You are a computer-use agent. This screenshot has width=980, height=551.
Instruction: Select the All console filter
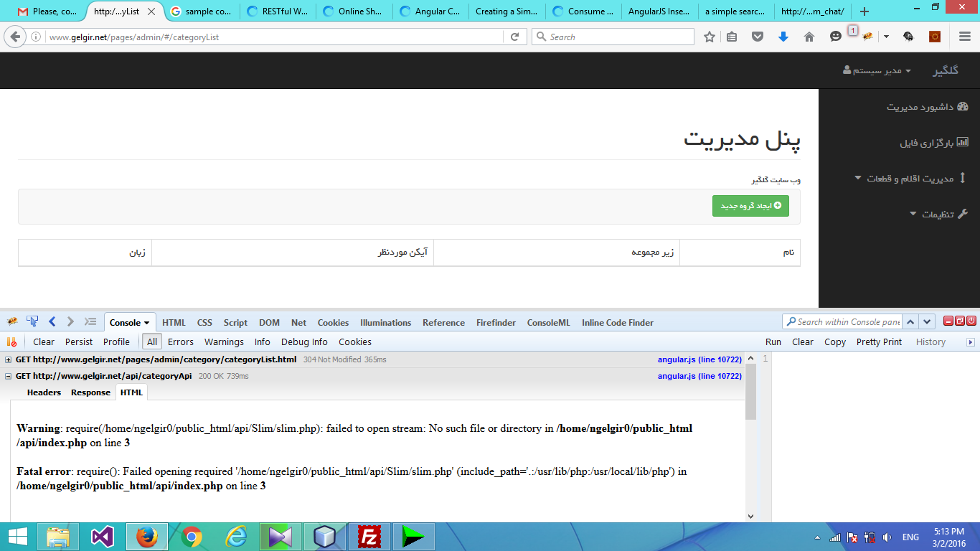click(152, 342)
